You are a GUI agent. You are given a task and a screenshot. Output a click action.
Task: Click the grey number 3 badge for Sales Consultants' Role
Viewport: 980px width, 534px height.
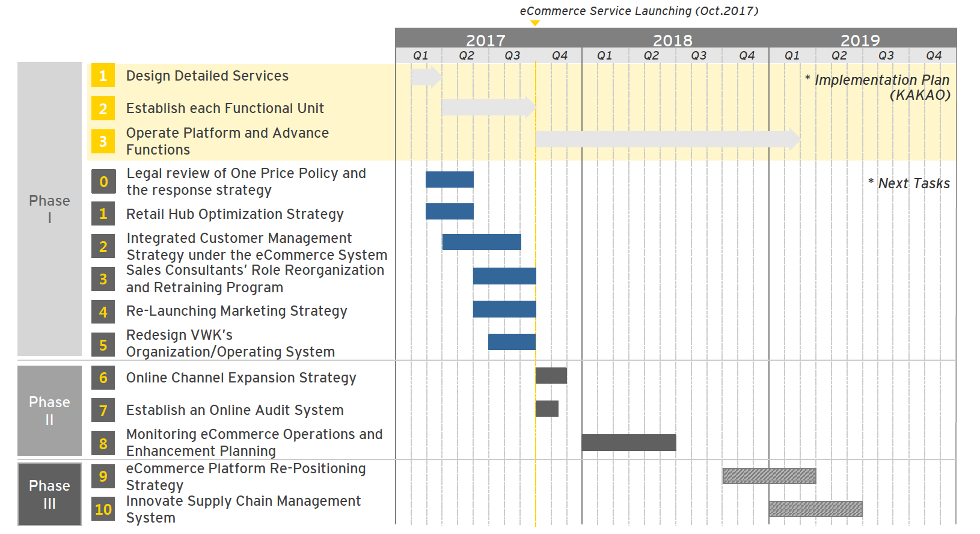point(103,279)
